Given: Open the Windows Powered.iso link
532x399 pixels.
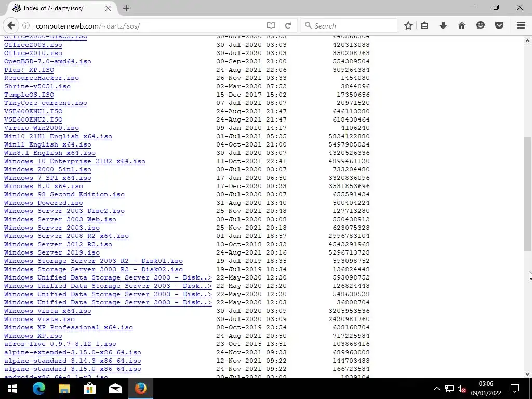Looking at the screenshot, I should coord(44,203).
